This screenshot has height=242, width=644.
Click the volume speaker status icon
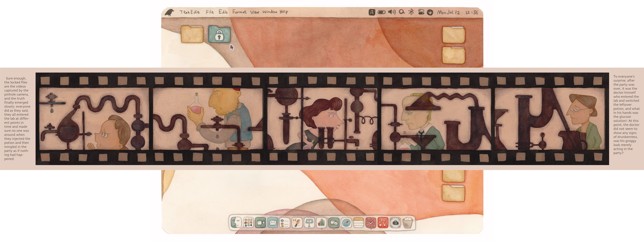392,12
